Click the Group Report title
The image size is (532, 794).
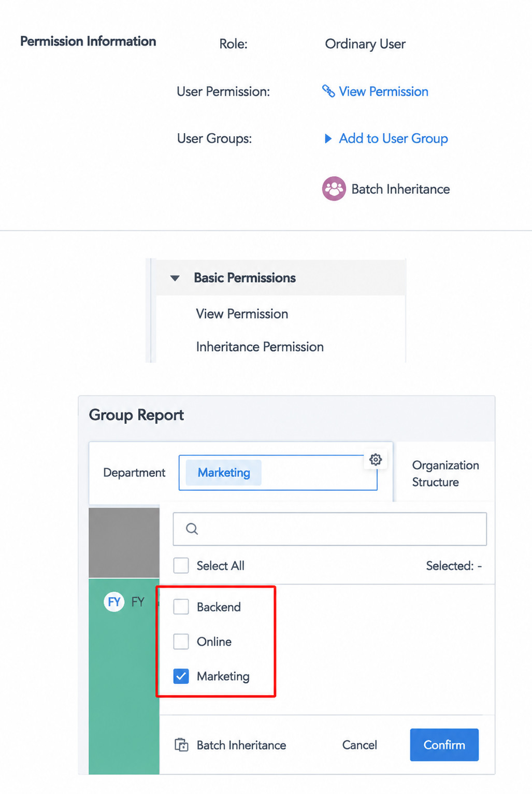[x=136, y=415]
